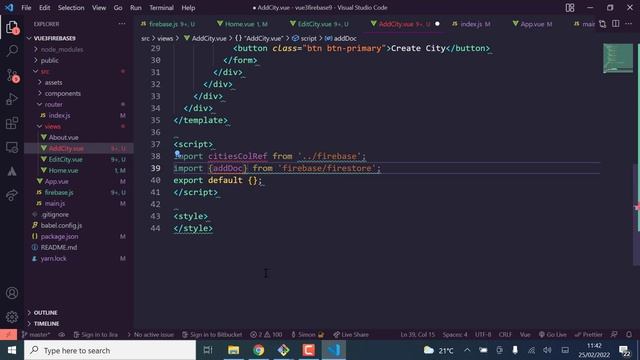The image size is (640, 360).
Task: Open editor more actions ellipsis
Action: (629, 24)
